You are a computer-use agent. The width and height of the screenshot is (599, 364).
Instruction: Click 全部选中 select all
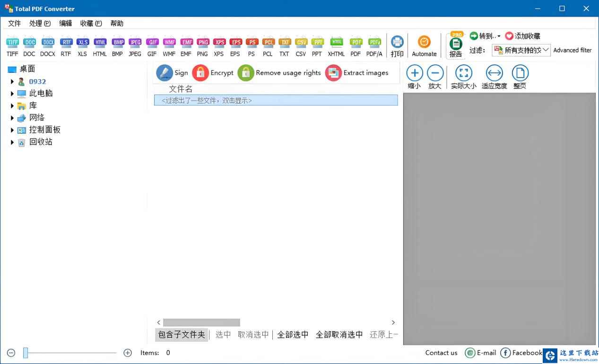point(293,335)
